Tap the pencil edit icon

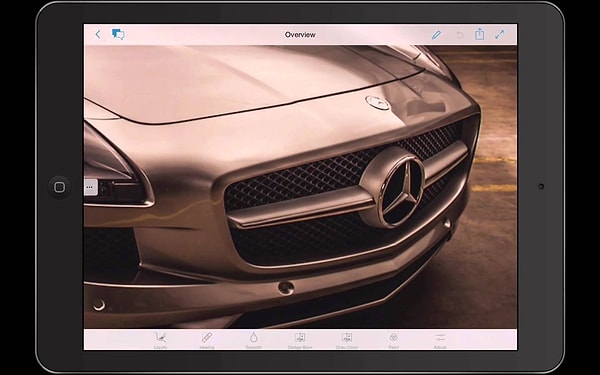coord(436,35)
